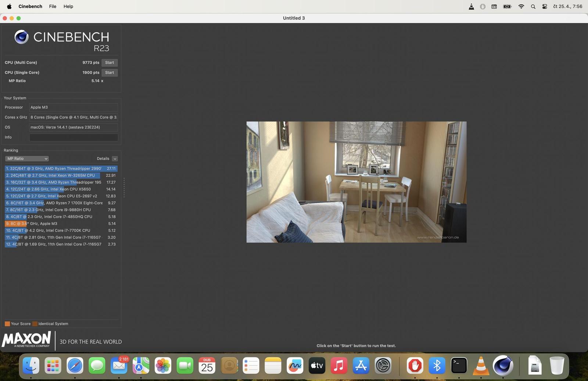Open Spotlight search in menu bar
This screenshot has width=588, height=381.
533,7
